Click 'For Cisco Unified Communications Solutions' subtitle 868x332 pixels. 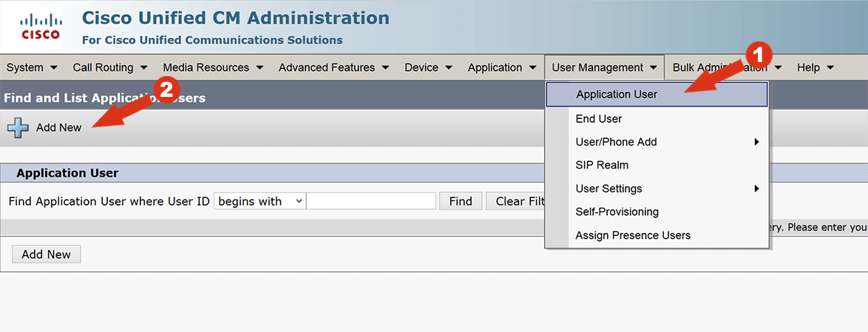pyautogui.click(x=212, y=41)
